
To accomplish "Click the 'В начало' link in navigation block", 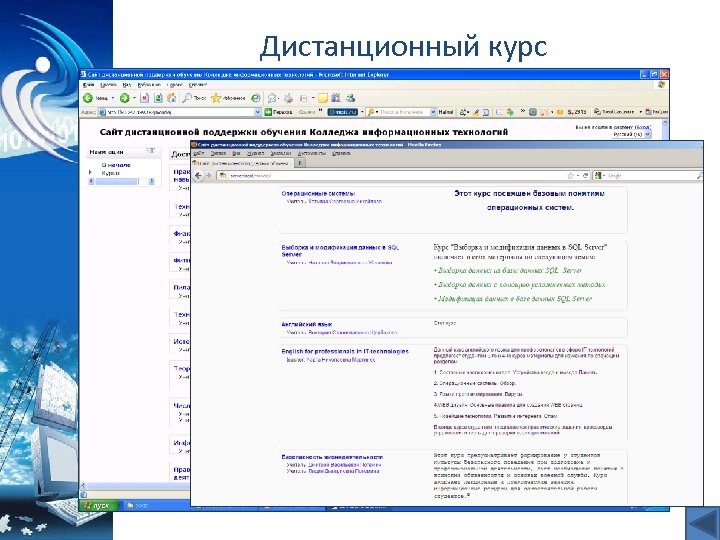I will coord(116,164).
